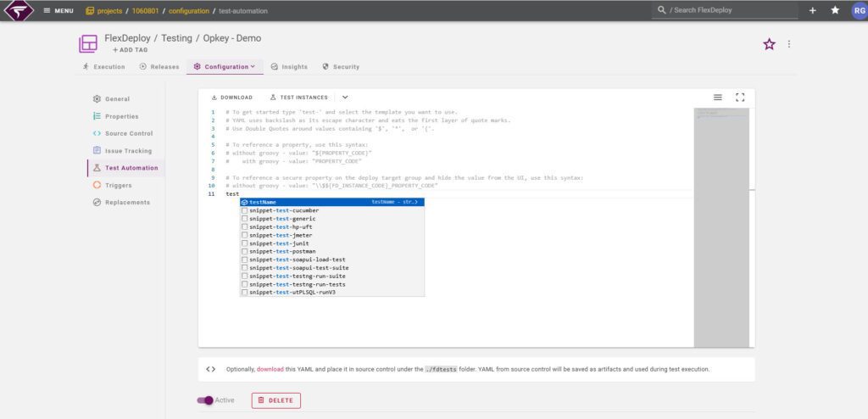Open Triggers in sidebar
The height and width of the screenshot is (419, 868).
tap(113, 185)
